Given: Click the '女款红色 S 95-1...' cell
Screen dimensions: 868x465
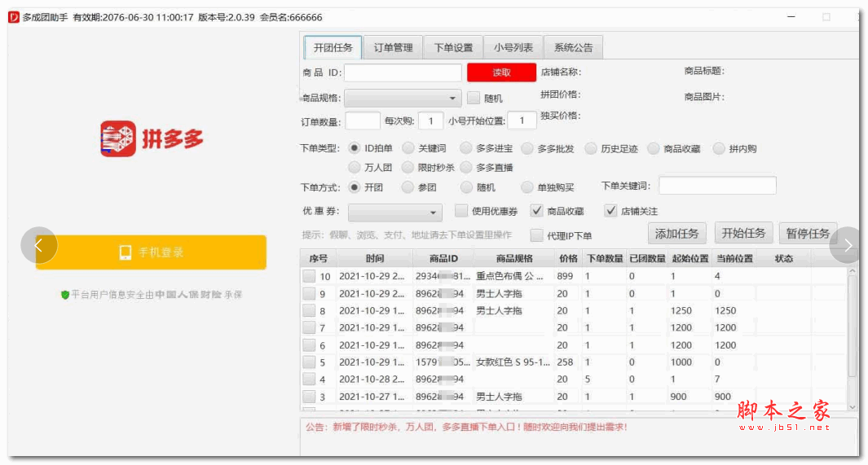Looking at the screenshot, I should [513, 362].
